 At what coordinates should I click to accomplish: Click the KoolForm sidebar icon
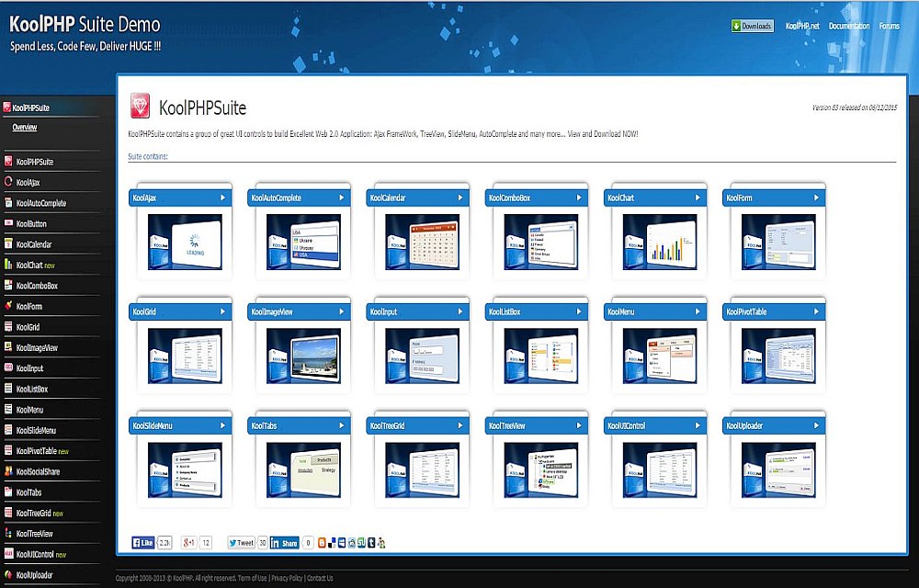point(8,306)
